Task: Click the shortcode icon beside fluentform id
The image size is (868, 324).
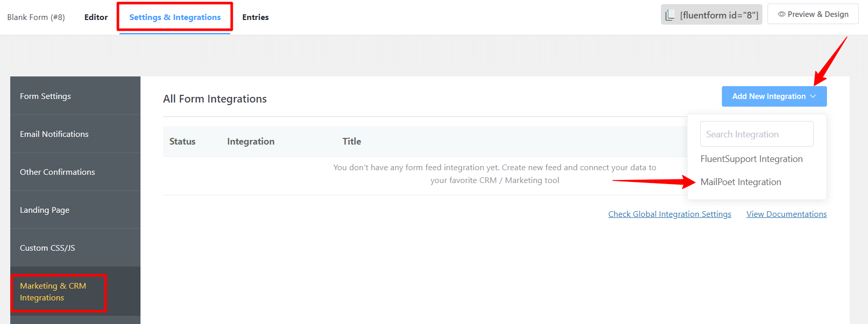Action: coord(670,15)
